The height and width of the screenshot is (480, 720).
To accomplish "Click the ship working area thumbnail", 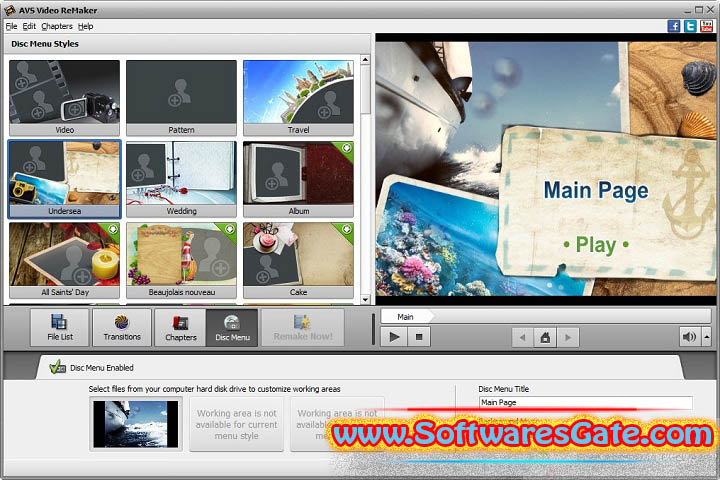I will point(135,424).
